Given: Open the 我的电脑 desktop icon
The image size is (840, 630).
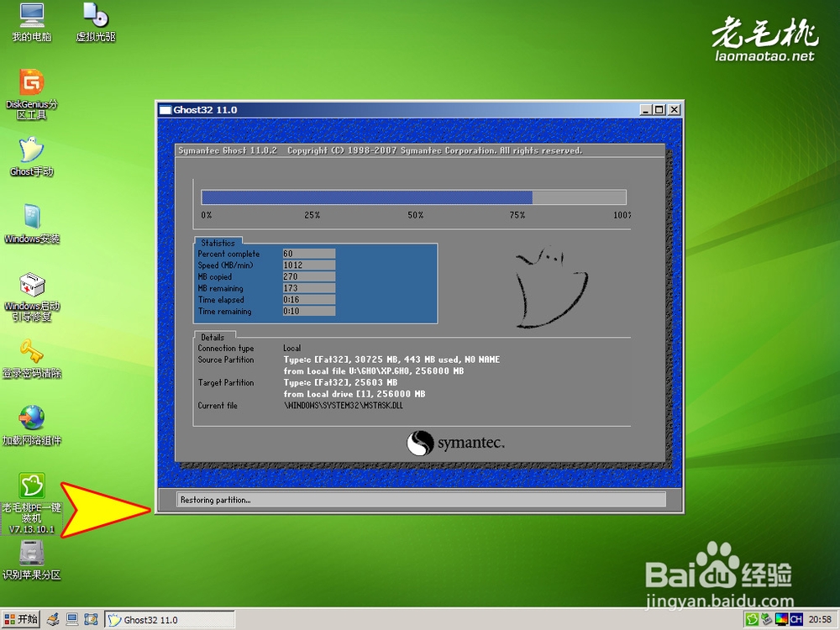Looking at the screenshot, I should [x=32, y=23].
